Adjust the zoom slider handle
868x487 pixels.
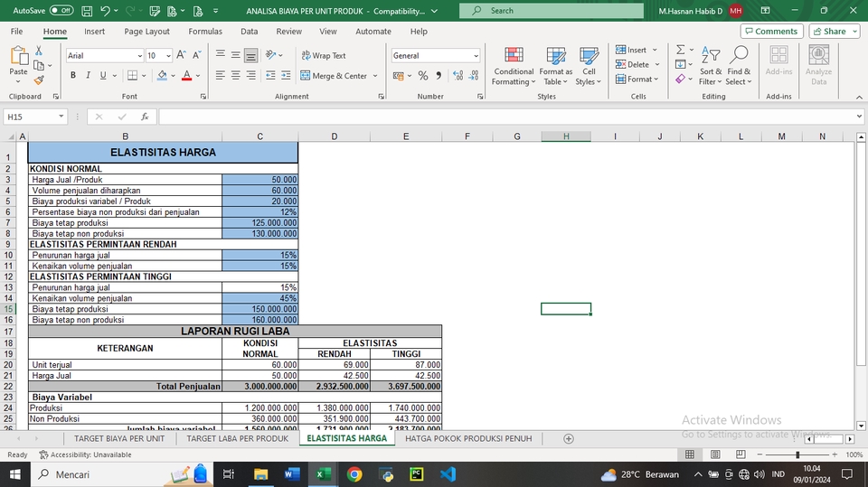797,454
